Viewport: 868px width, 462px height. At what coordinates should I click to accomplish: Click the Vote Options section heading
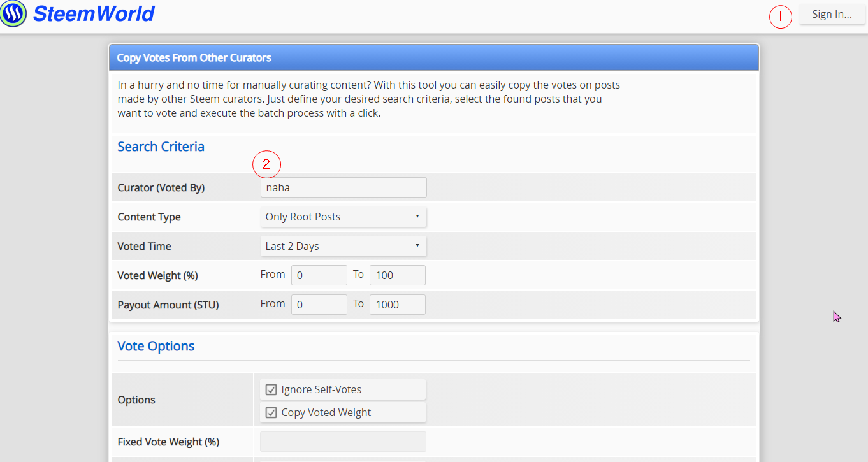coord(156,346)
